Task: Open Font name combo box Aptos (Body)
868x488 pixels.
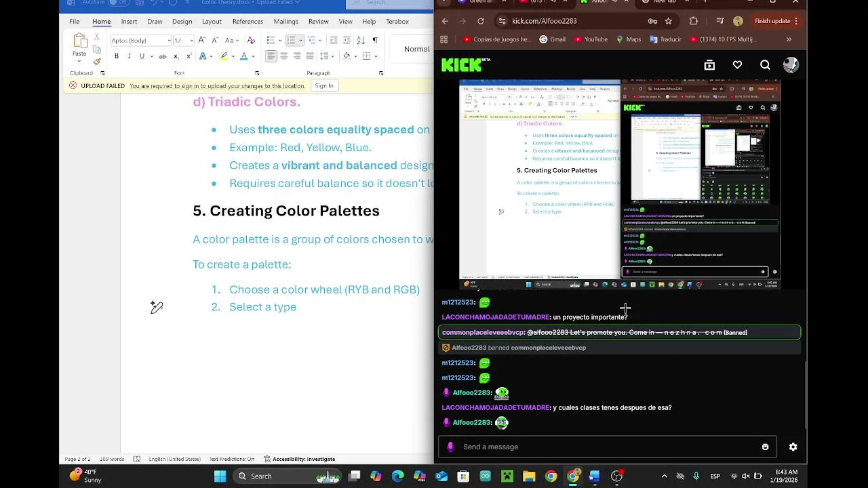Action: tap(140, 41)
